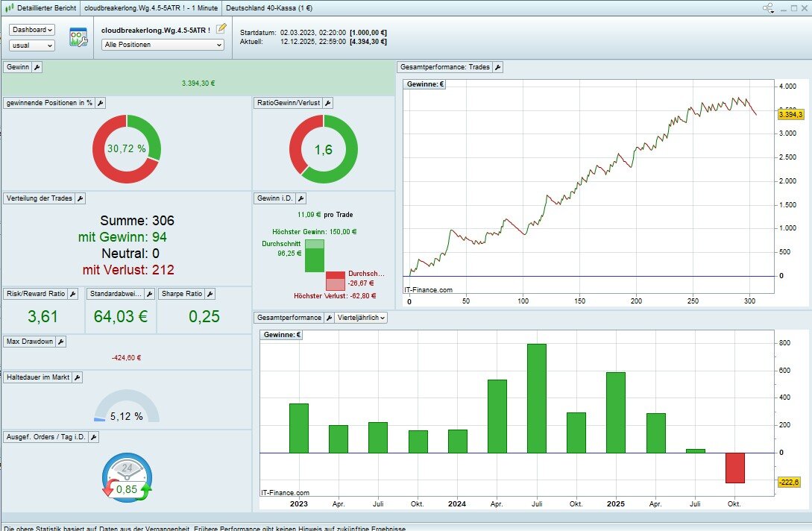Open wrench settings for Max Drawdown
The height and width of the screenshot is (531, 812).
(61, 342)
